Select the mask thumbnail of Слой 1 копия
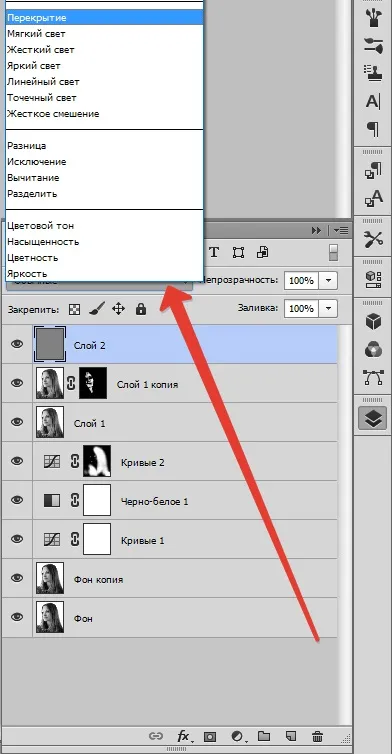Screen dimensions: 392x754 coord(92,383)
